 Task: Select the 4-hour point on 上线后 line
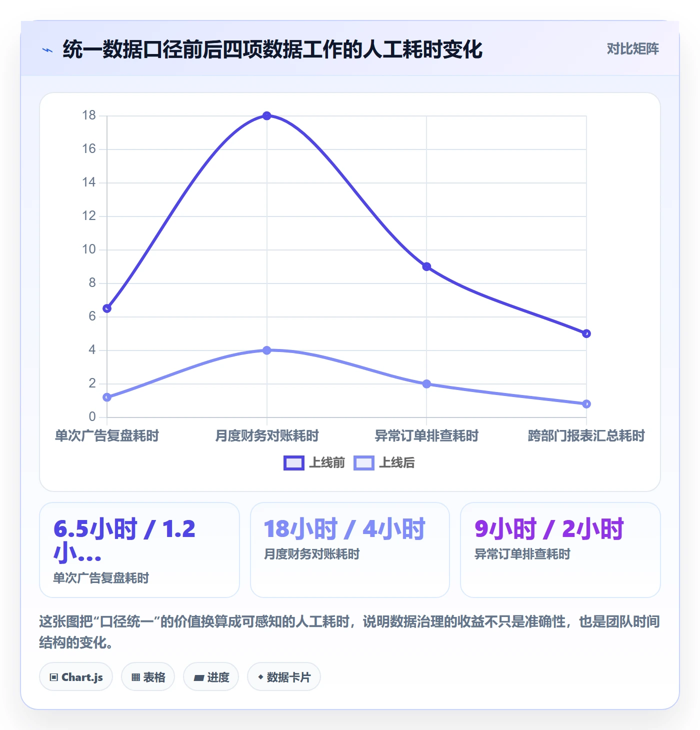267,350
